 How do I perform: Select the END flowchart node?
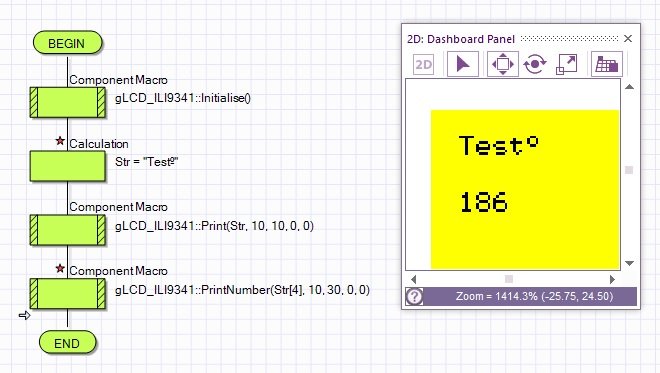coord(67,343)
